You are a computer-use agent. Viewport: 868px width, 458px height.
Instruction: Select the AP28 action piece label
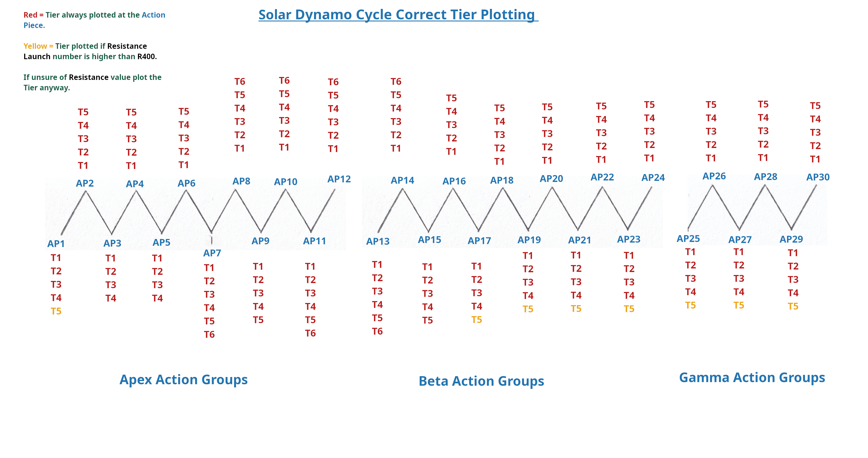(x=766, y=177)
